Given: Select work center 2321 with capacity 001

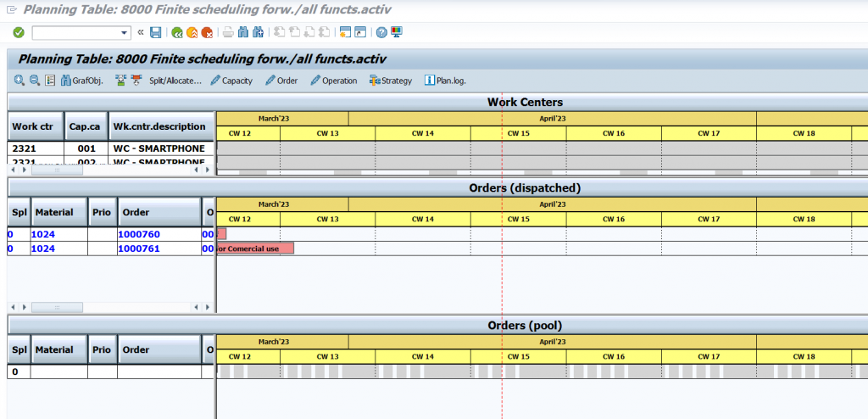Looking at the screenshot, I should [x=36, y=148].
